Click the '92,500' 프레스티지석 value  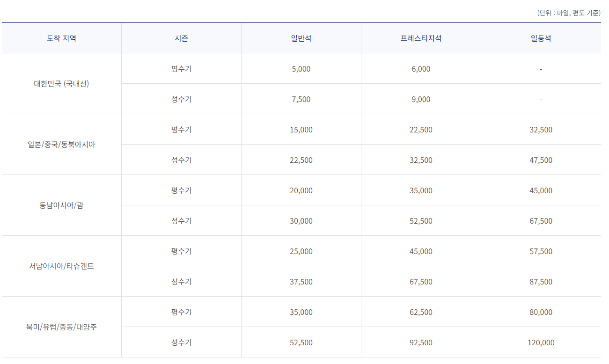[x=421, y=342]
